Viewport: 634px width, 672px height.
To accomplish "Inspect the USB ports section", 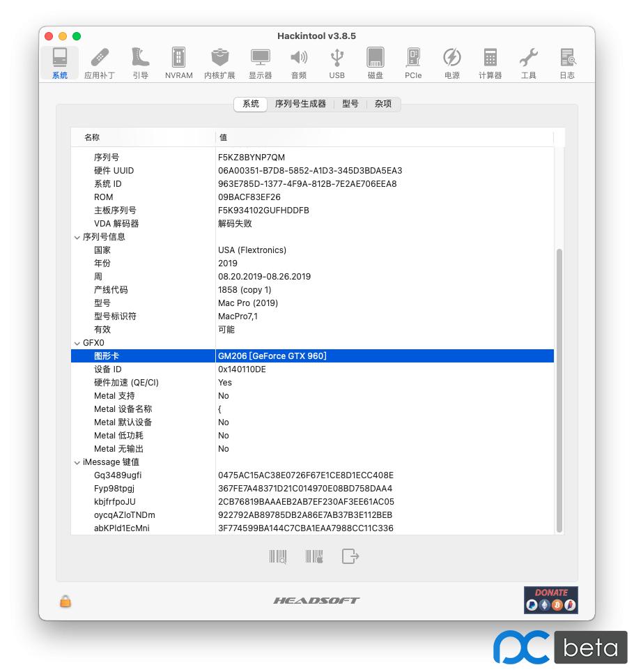I will coord(337,63).
